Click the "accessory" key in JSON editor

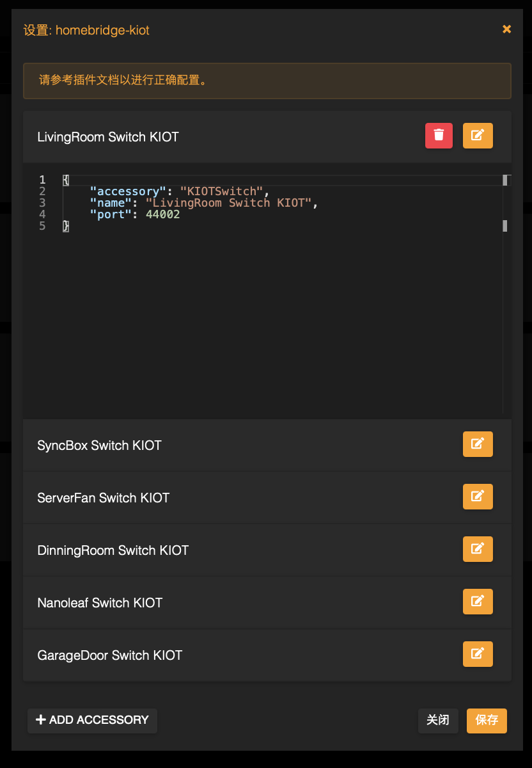tap(128, 191)
